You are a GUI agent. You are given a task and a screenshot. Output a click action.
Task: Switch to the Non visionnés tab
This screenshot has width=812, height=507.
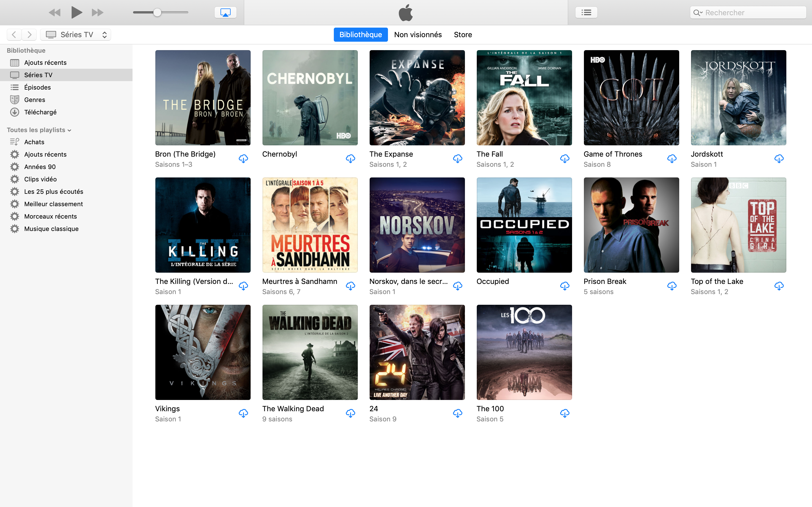tap(418, 35)
